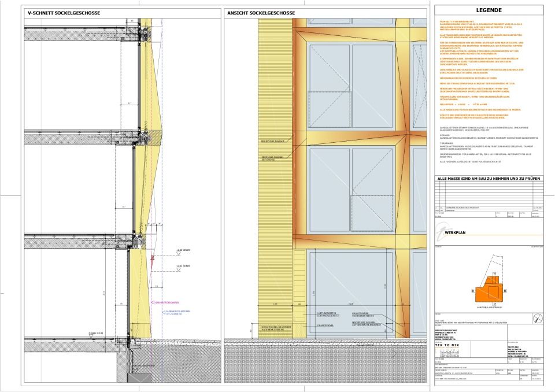The image size is (555, 392).
Task: Click 'ALLE MASSE SIND AM BAU ZU NEHMEN' note
Action: click(489, 179)
